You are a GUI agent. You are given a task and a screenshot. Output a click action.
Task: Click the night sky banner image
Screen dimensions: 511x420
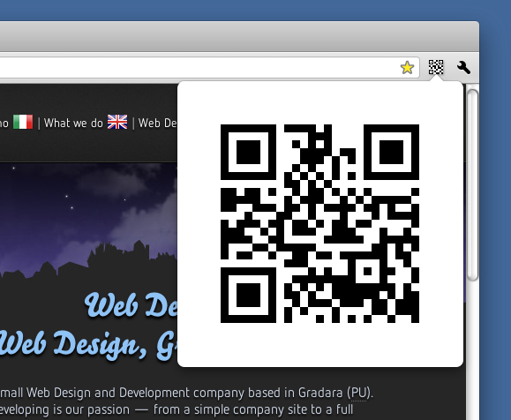pyautogui.click(x=88, y=221)
